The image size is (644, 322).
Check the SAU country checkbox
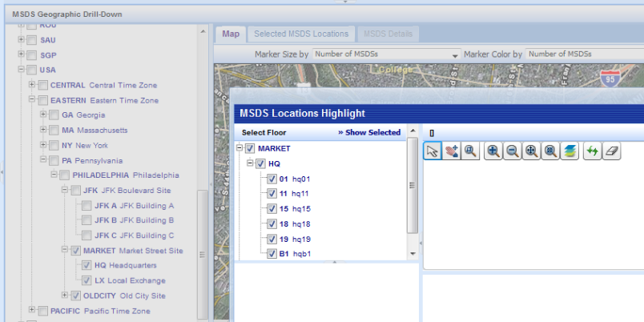31,40
